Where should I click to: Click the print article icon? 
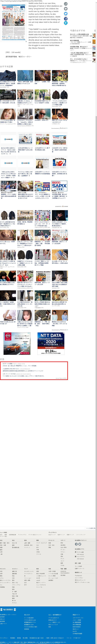coord(66,9)
